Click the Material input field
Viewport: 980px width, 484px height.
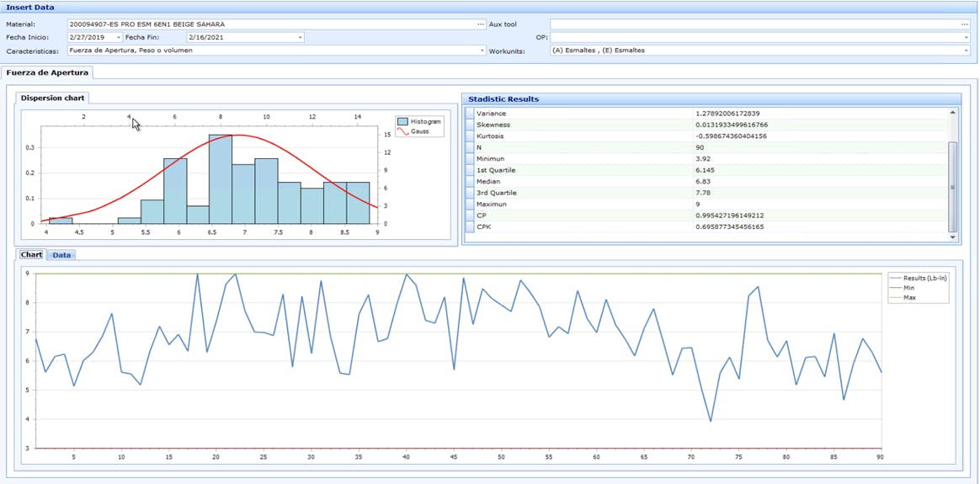pyautogui.click(x=269, y=24)
